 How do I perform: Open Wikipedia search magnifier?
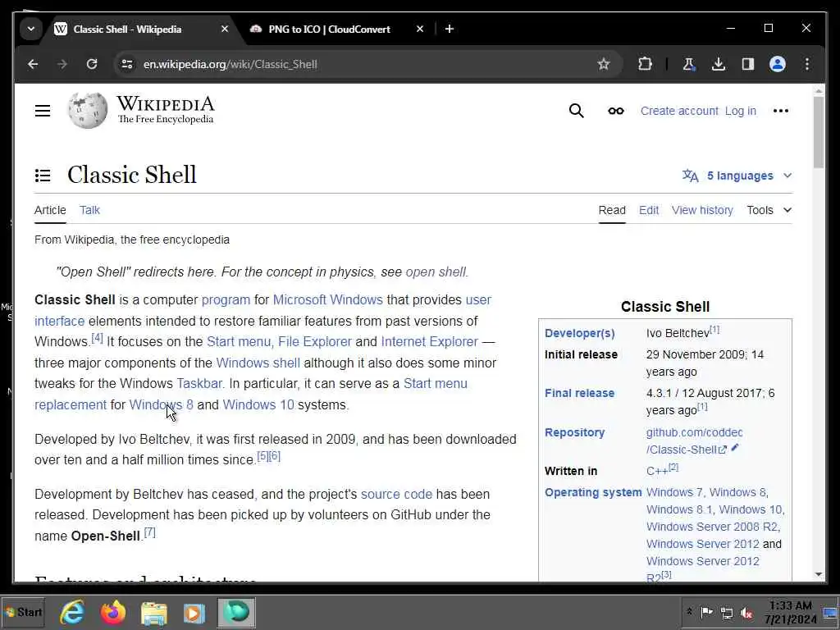[577, 111]
